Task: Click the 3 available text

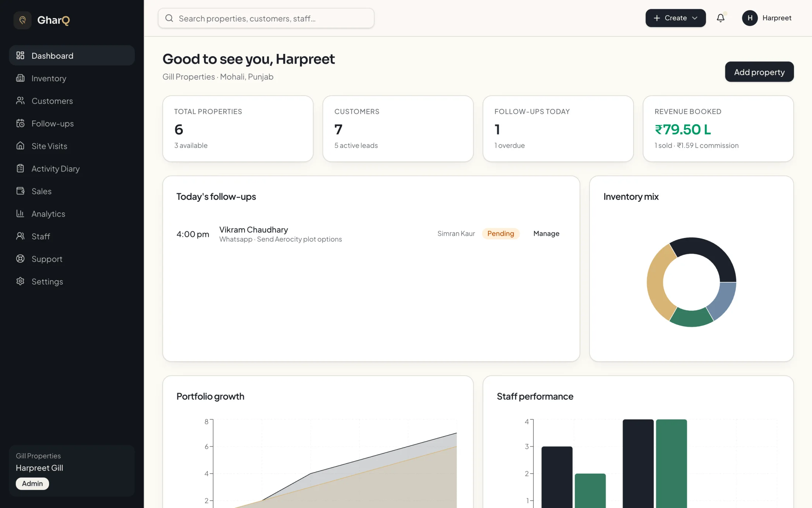Action: coord(191,145)
